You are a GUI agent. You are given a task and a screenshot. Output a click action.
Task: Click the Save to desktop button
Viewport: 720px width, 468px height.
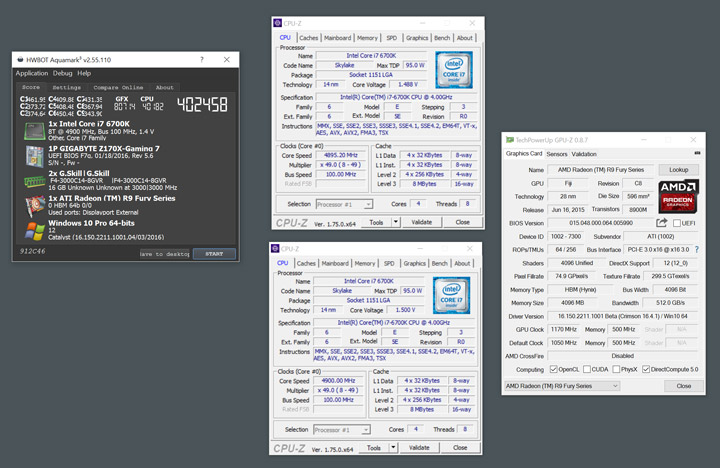[x=165, y=254]
